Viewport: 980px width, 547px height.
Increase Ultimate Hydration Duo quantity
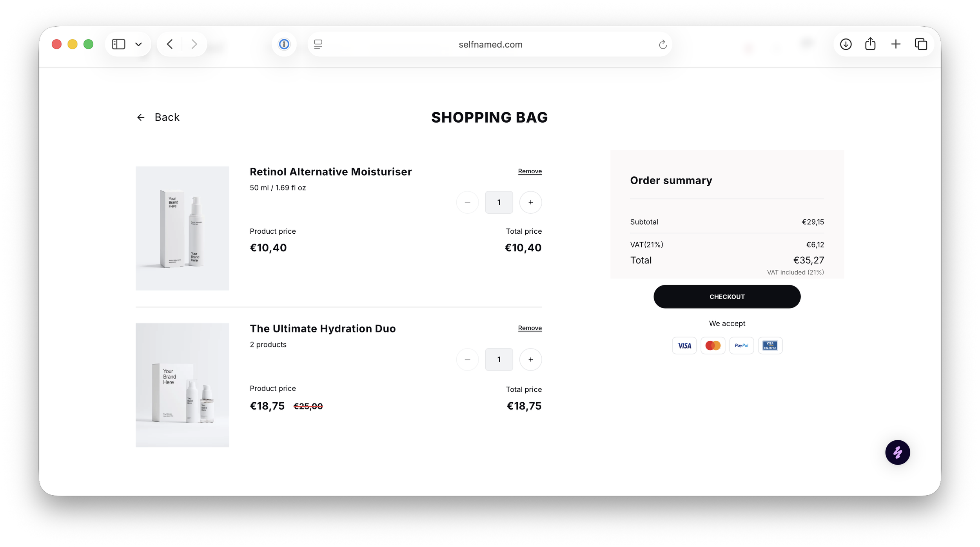coord(530,360)
